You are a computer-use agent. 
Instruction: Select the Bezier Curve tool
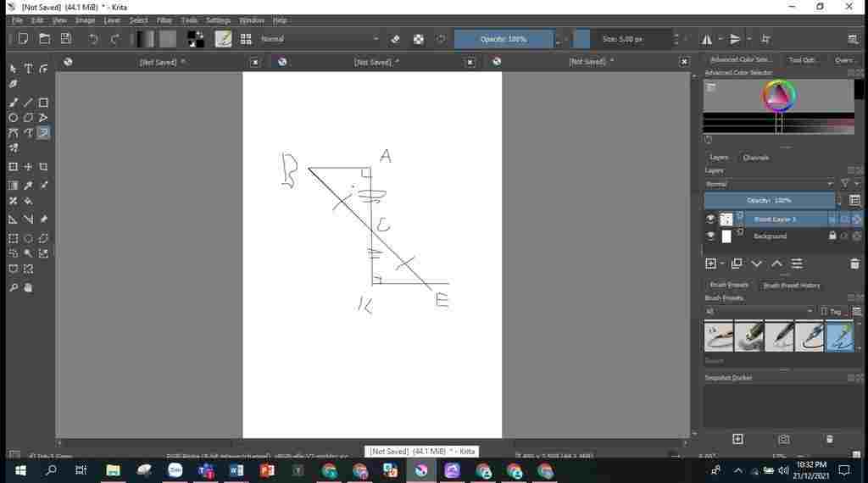pyautogui.click(x=14, y=133)
